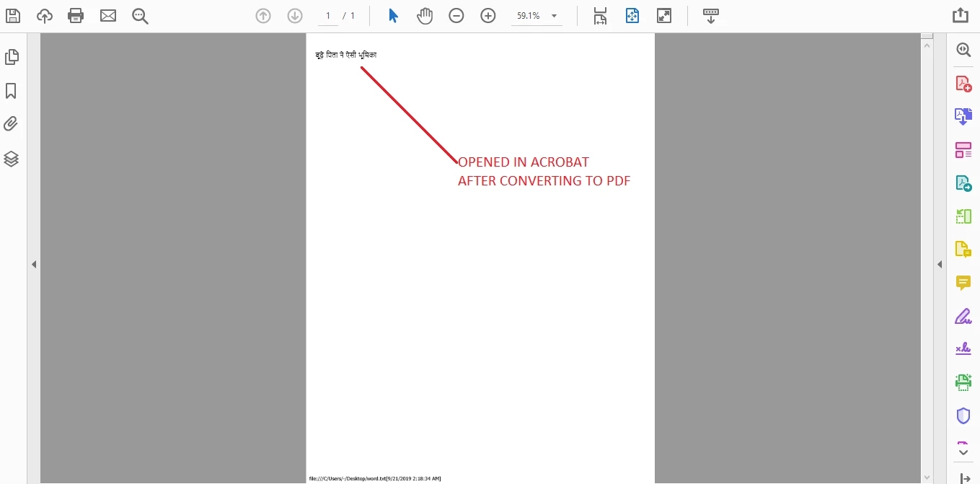Open the Layers panel
Viewport: 980px width, 484px height.
click(11, 159)
